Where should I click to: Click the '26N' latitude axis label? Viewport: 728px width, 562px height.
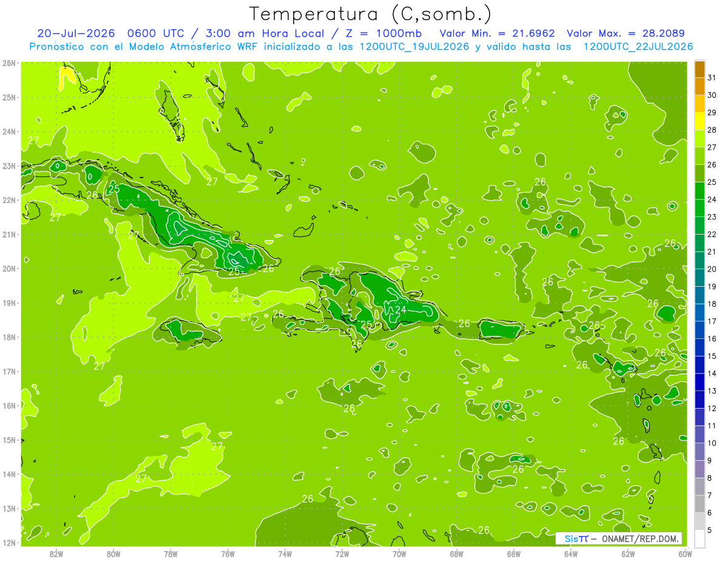[8, 63]
